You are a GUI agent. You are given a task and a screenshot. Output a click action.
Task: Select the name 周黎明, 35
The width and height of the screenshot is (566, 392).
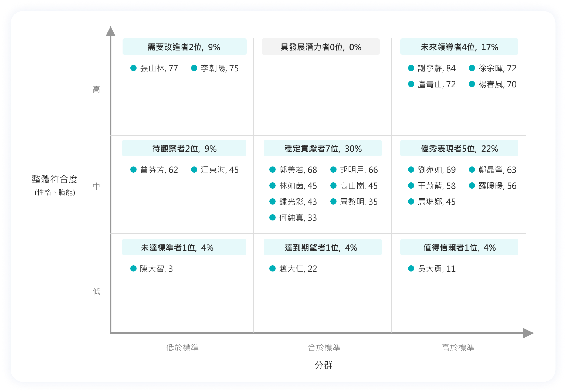coord(359,202)
